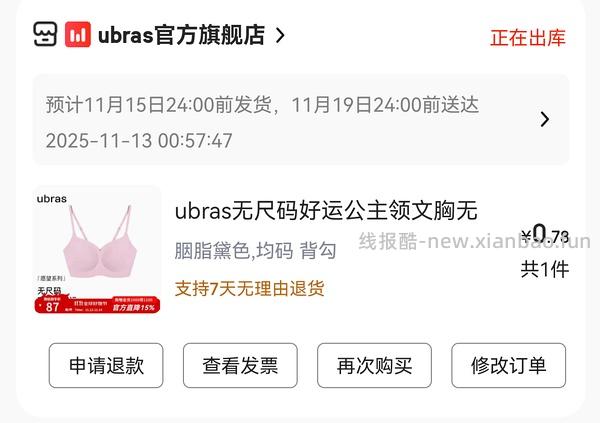Open the estimated shipping info row
Screen dimensions: 600x423
tap(301, 120)
